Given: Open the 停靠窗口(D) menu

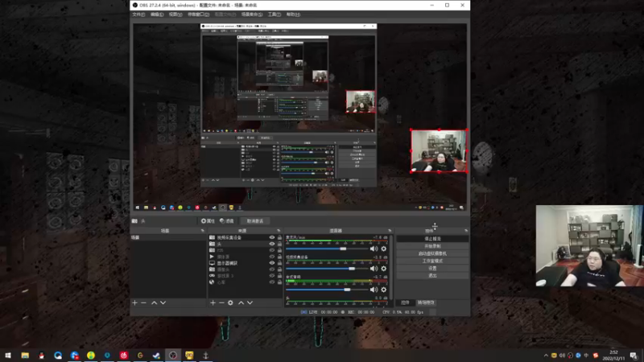Looking at the screenshot, I should [198, 14].
